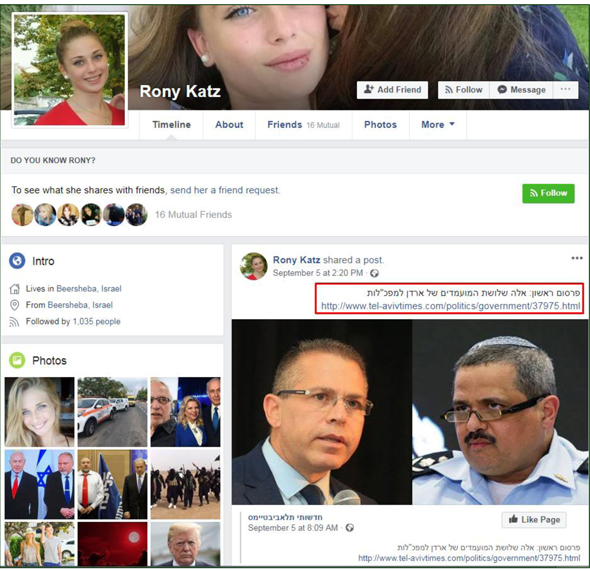Image resolution: width=590 pixels, height=571 pixels.
Task: Open the tel-avivtimes.com link in red box
Action: click(450, 306)
